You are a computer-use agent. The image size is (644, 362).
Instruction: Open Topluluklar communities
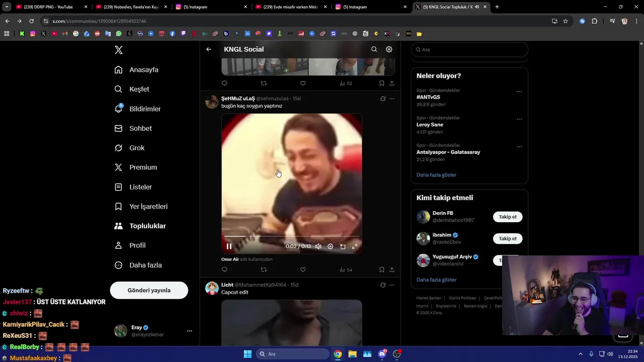[x=140, y=226]
